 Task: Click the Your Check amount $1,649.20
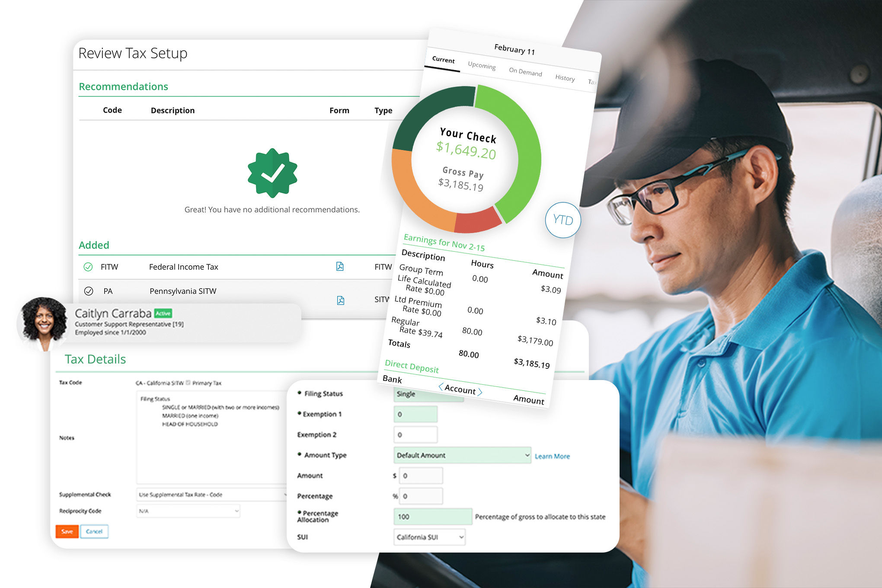click(466, 150)
